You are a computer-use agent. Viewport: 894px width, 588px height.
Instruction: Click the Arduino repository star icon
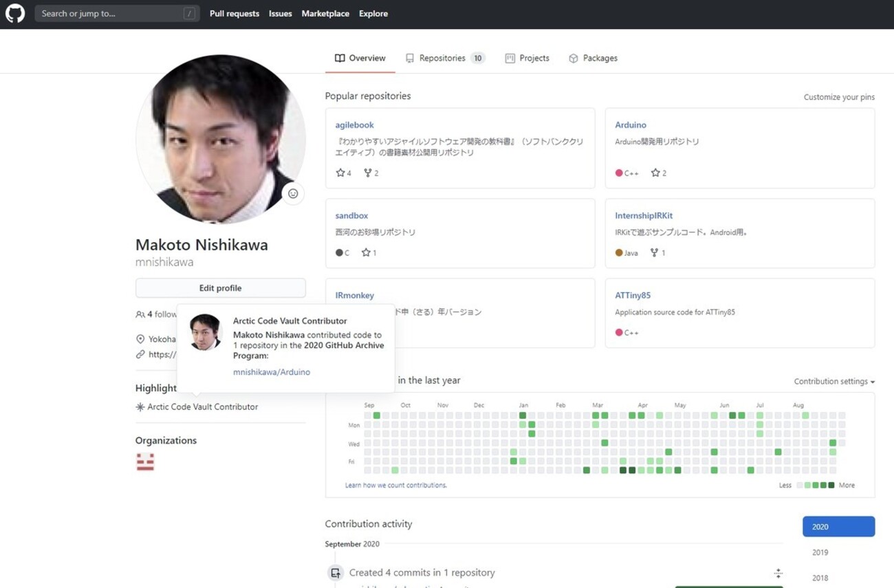pyautogui.click(x=655, y=173)
